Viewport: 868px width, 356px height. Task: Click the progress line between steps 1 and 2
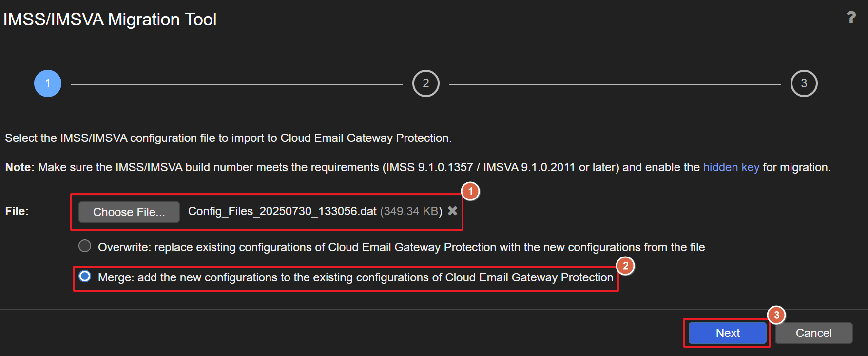pos(236,84)
